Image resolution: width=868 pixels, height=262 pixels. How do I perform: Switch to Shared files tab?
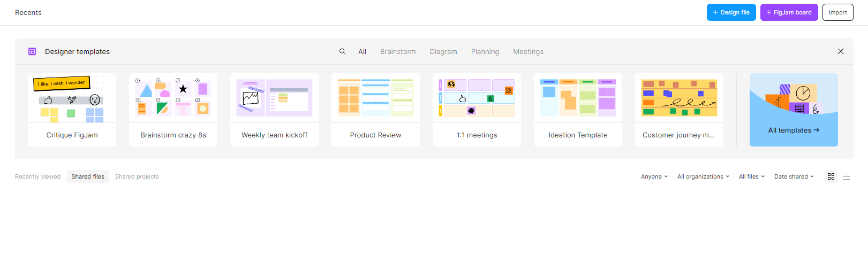(x=88, y=176)
